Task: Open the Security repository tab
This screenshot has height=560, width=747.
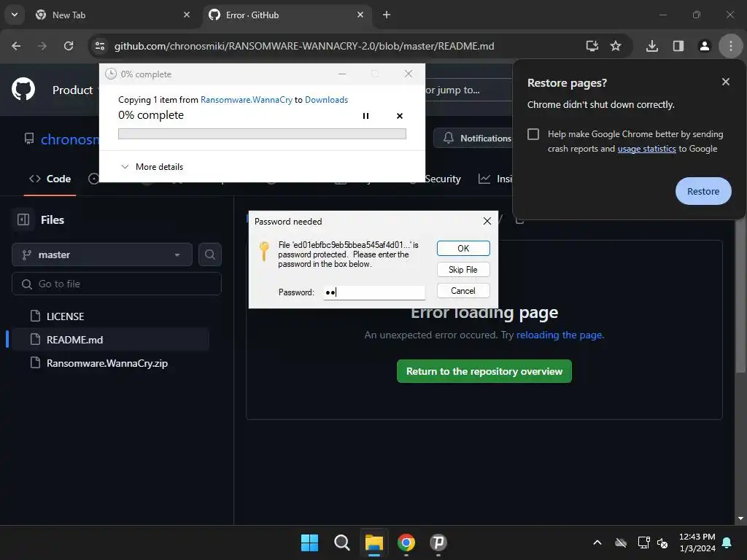Action: 443,179
